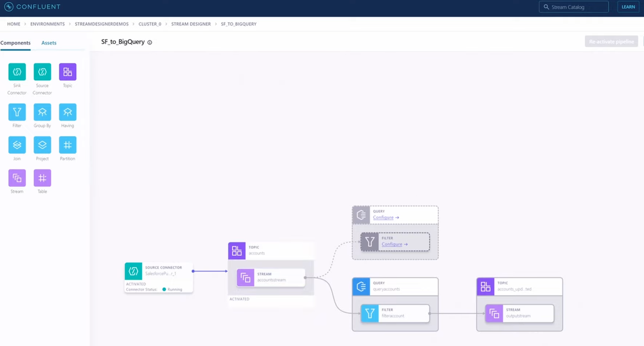Select the Stream component in the palette
Image resolution: width=644 pixels, height=346 pixels.
click(17, 178)
